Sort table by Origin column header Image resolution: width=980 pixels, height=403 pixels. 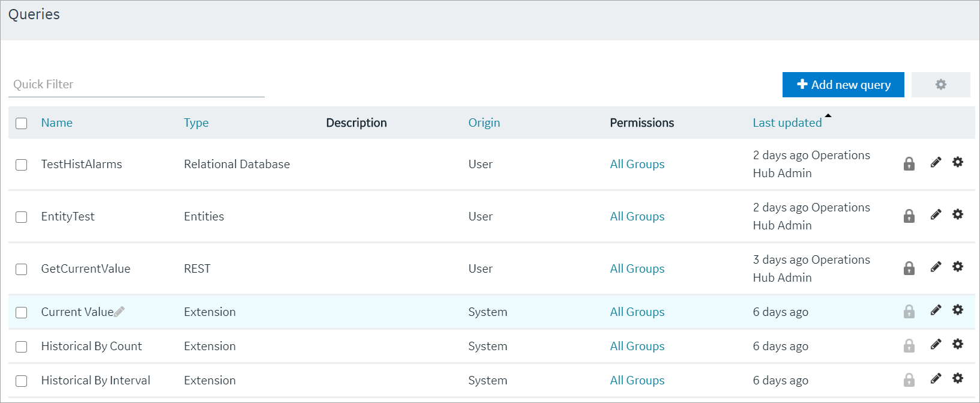pos(484,123)
